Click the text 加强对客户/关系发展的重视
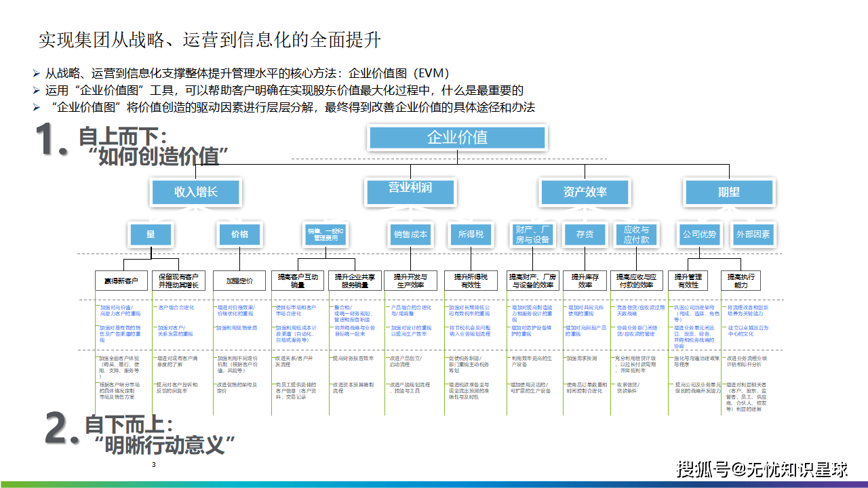This screenshot has height=488, width=868. 175,331
